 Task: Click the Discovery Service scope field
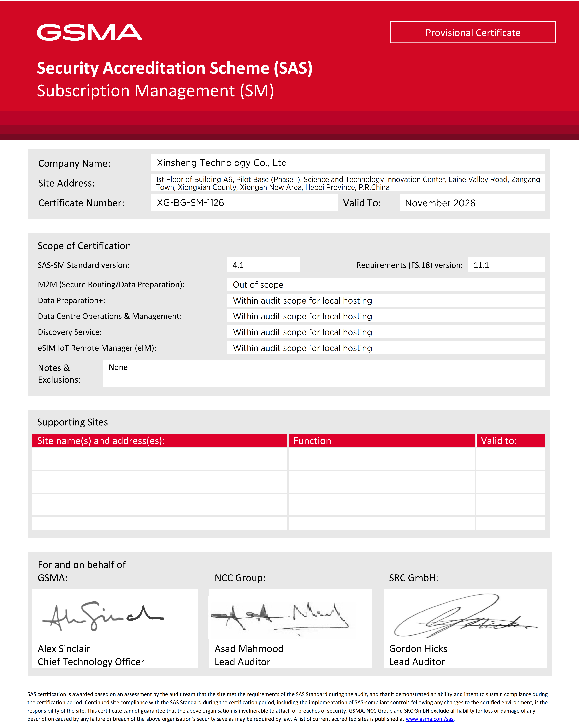click(386, 332)
